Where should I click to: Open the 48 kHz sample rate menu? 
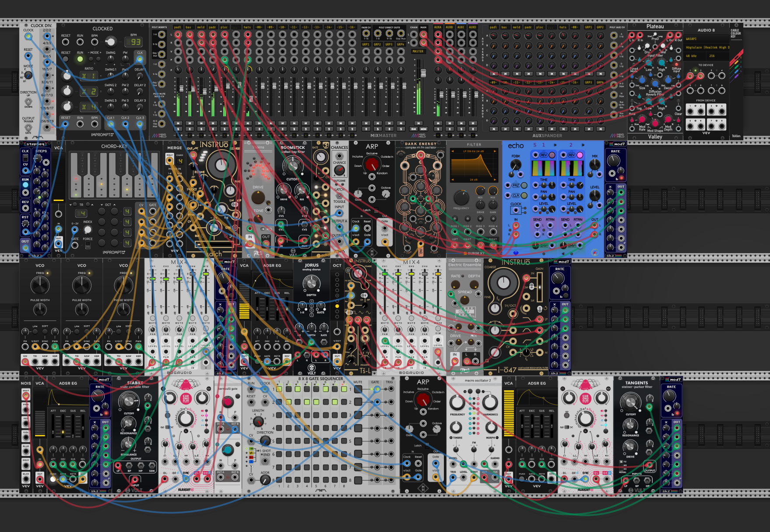click(696, 56)
